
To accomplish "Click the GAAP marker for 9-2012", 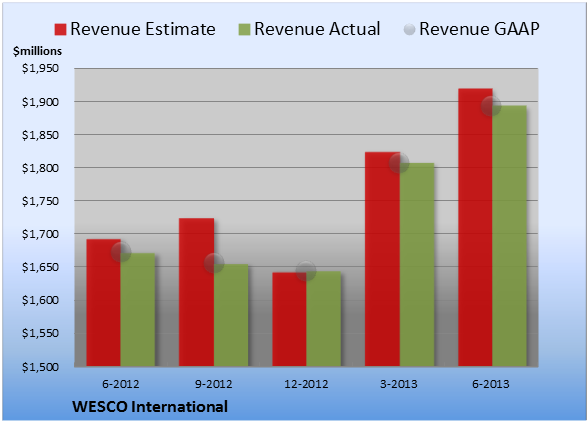I will click(214, 263).
